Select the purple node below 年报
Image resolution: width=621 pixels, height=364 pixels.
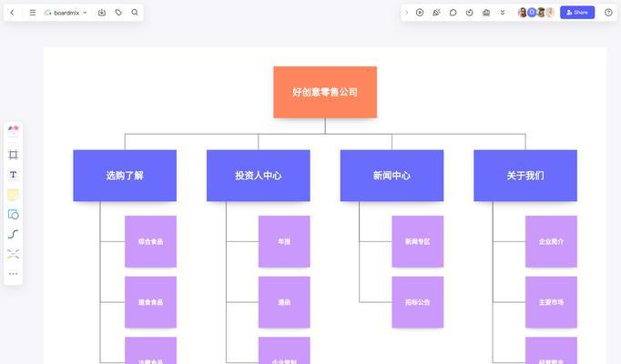[284, 302]
